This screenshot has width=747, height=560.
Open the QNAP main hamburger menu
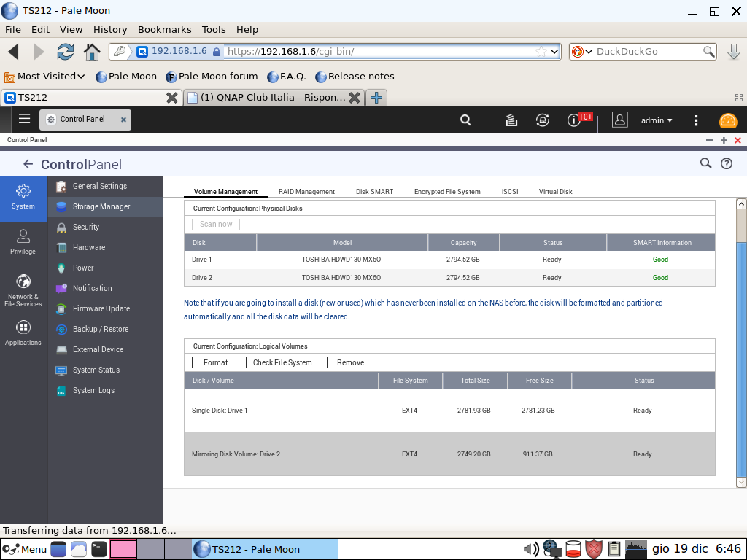coord(24,120)
